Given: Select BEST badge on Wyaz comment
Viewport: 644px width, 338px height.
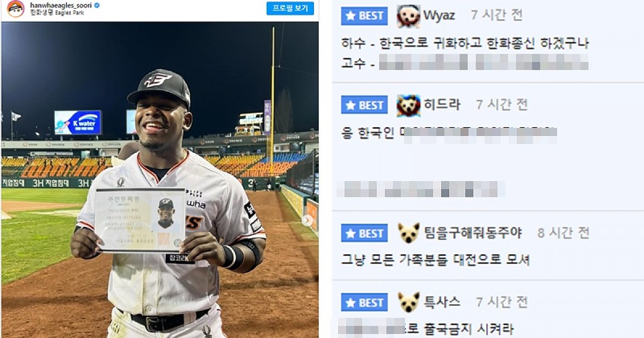Looking at the screenshot, I should pos(364,16).
